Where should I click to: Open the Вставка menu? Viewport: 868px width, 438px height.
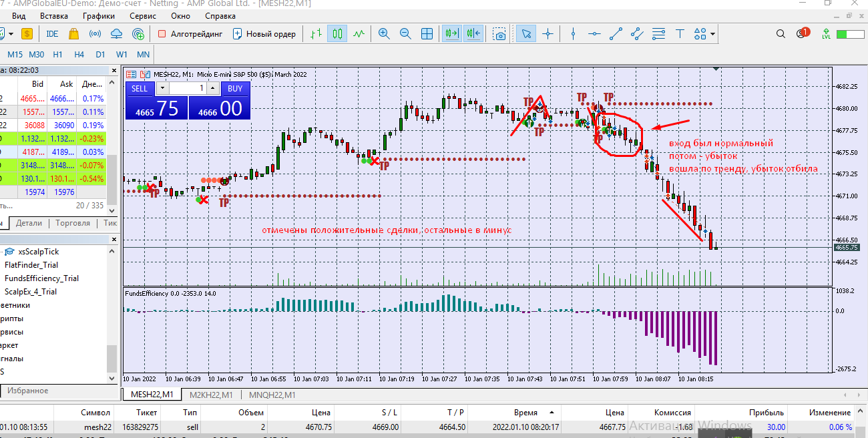53,15
